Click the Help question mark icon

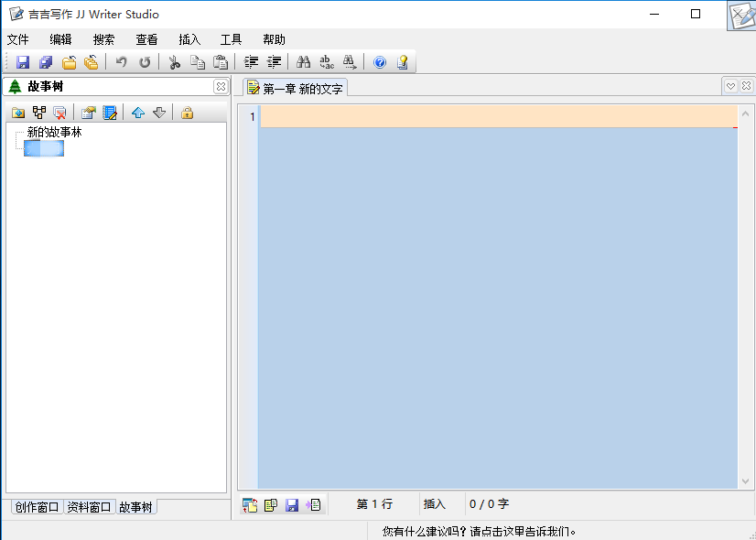click(x=379, y=62)
